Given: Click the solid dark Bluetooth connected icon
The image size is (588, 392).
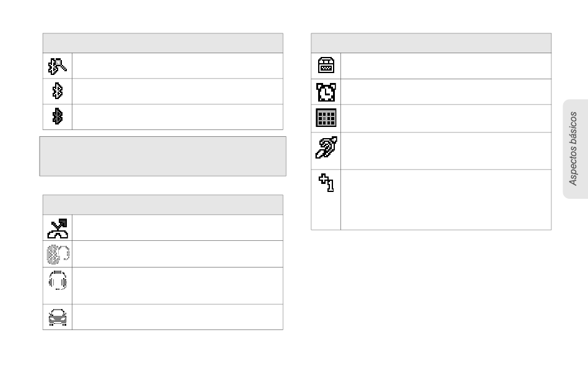Looking at the screenshot, I should click(57, 116).
